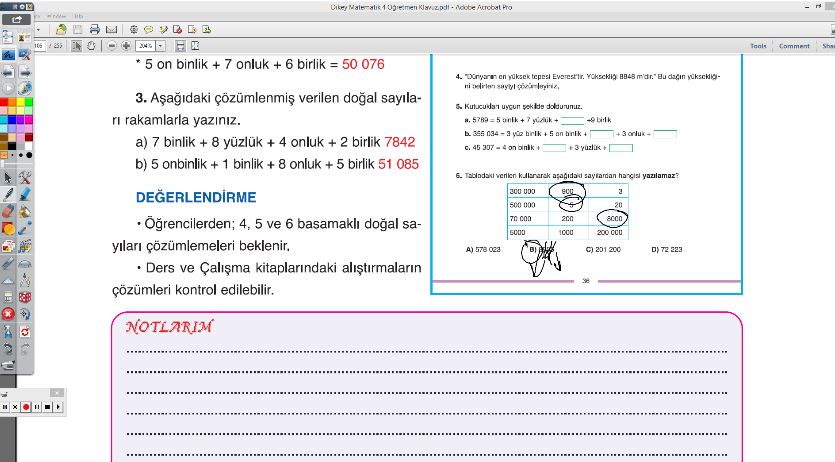Viewport: 835px width, 462px height.
Task: Roll the red dice tool
Action: [x=24, y=297]
